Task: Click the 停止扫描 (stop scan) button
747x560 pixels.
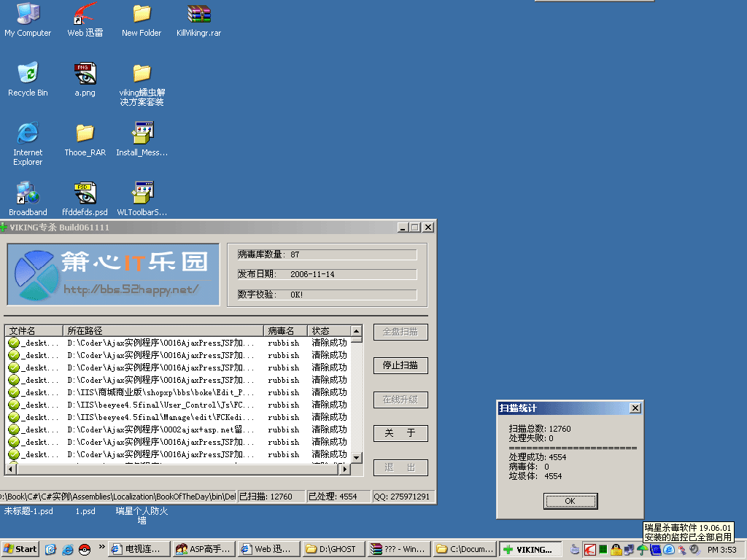Action: pos(400,366)
